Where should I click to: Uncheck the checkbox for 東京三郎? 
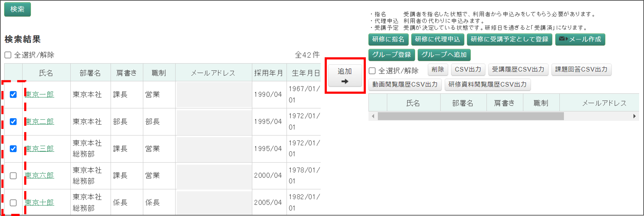pyautogui.click(x=13, y=149)
